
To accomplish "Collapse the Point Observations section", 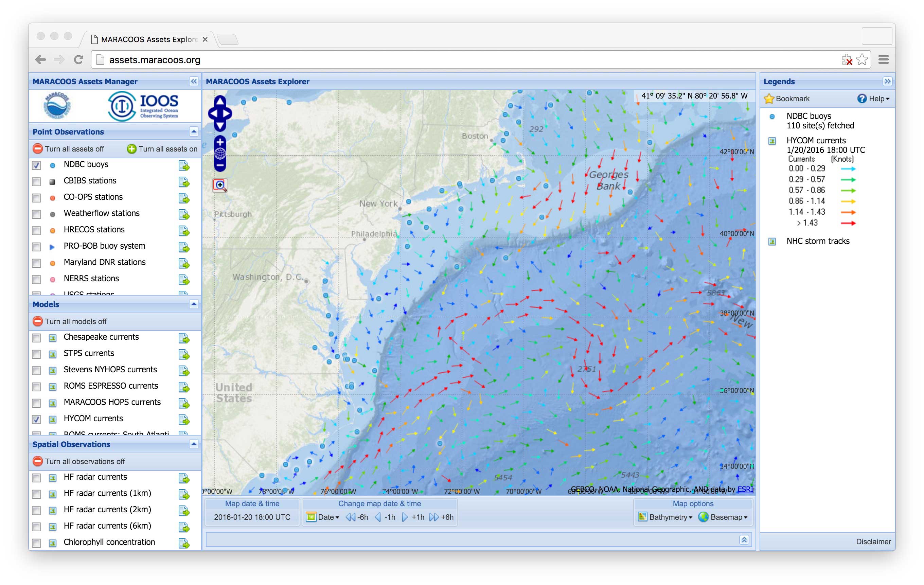I will 194,132.
